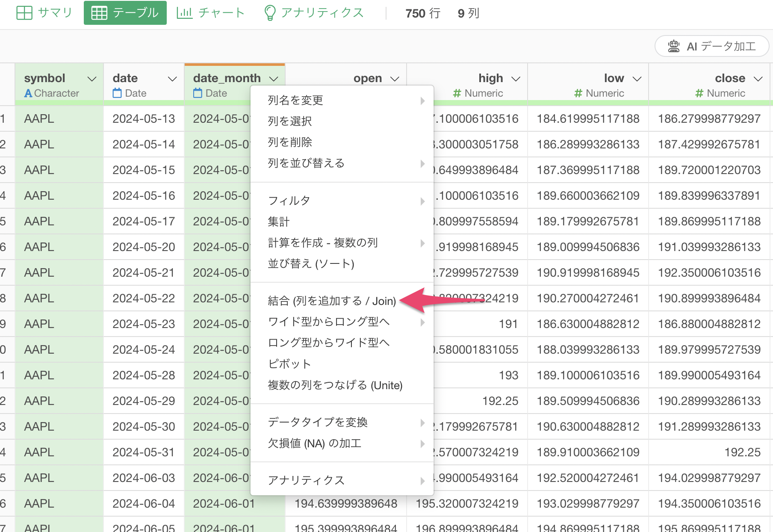The image size is (773, 532).
Task: Click open value 194.639999389648
Action: coord(346,504)
